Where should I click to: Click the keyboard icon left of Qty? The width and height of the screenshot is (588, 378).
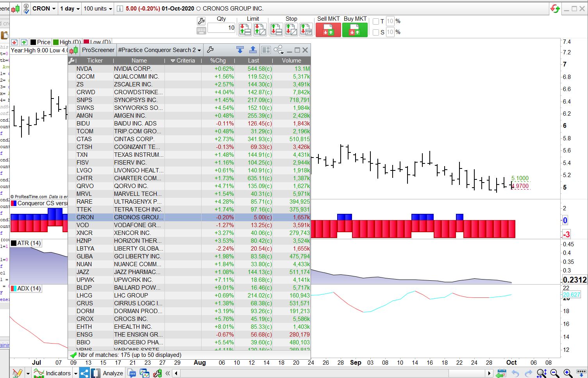(201, 30)
